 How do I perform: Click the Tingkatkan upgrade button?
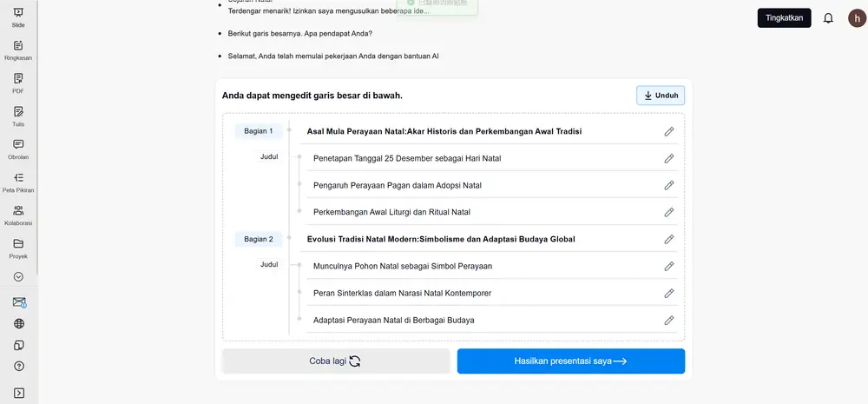785,18
